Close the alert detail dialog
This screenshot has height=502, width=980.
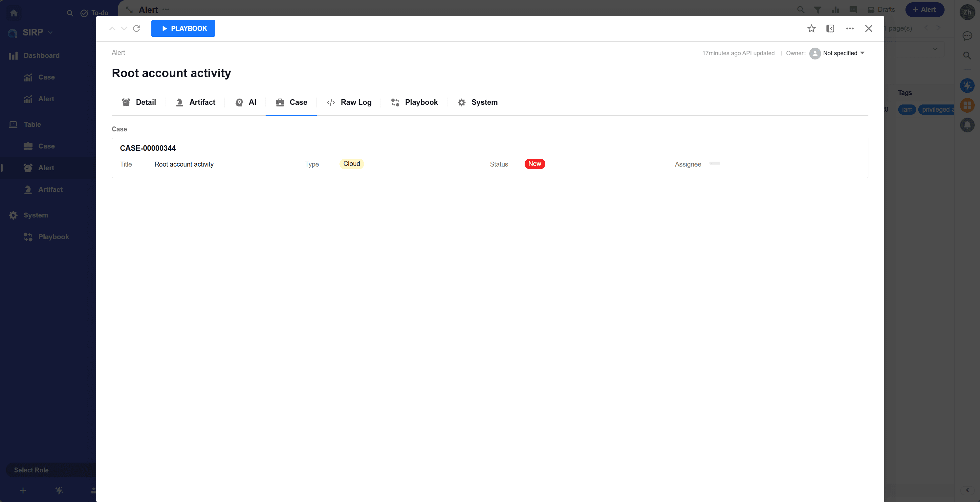(x=868, y=29)
